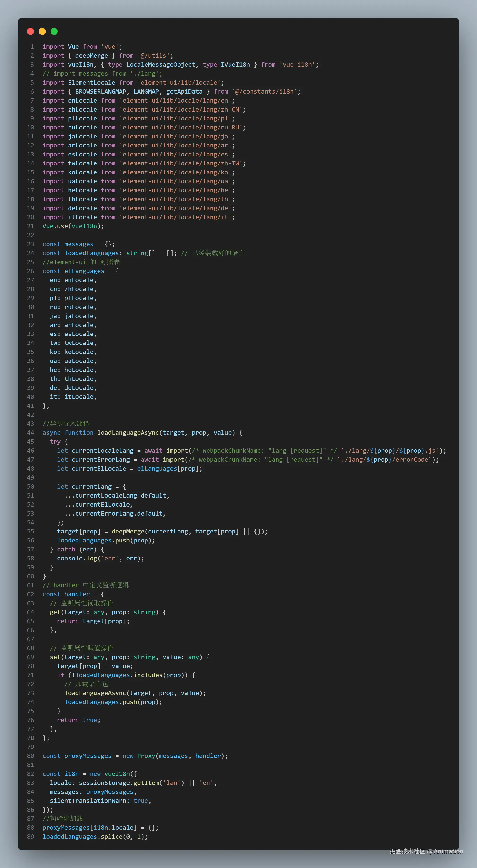Click the red close dot
This screenshot has height=868, width=477.
click(30, 31)
